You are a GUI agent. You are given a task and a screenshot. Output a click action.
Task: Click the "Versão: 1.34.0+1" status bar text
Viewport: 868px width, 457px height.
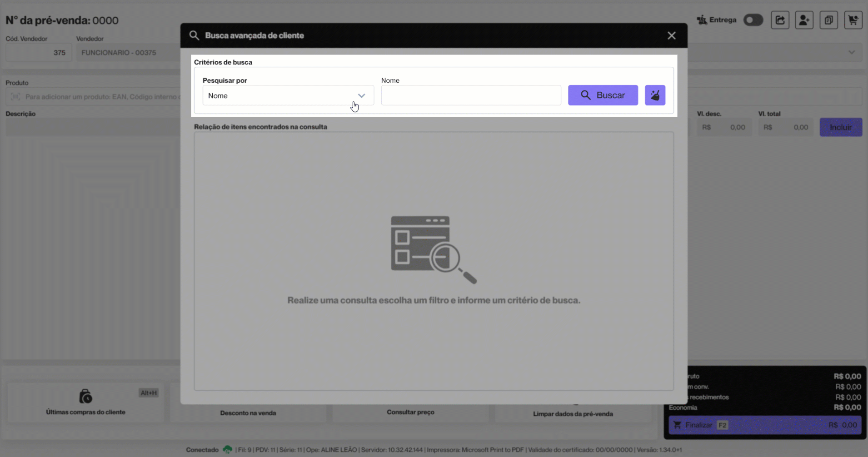[659, 450]
